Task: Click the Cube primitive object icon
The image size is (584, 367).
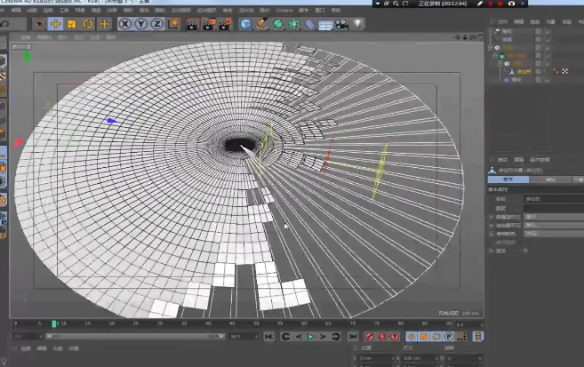Action: (245, 24)
